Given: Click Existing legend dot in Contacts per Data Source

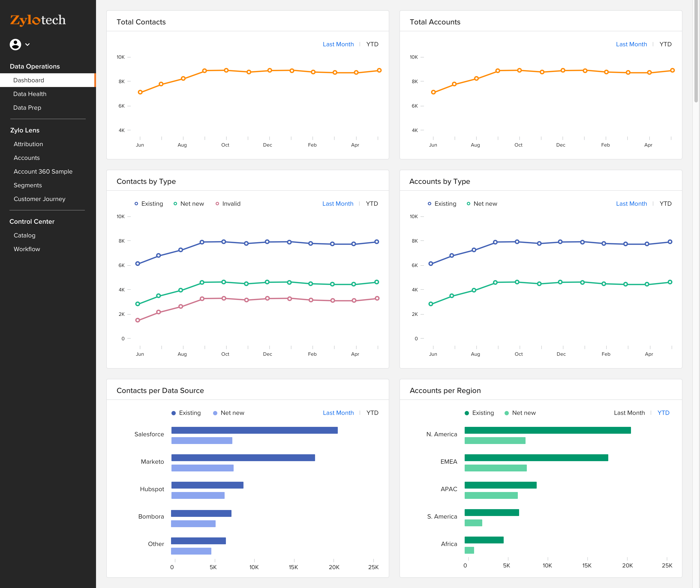Looking at the screenshot, I should [173, 413].
